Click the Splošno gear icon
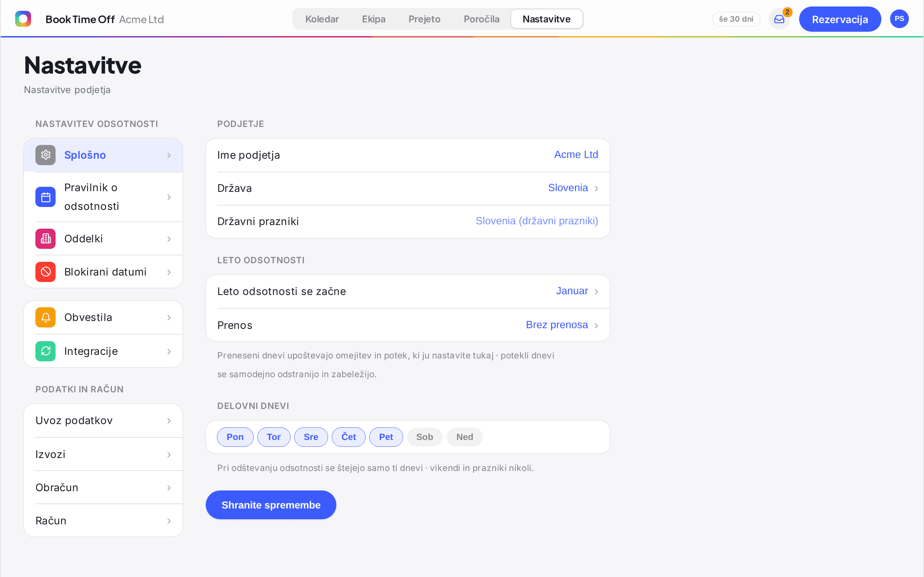Viewport: 924px width, 577px height. click(x=45, y=155)
